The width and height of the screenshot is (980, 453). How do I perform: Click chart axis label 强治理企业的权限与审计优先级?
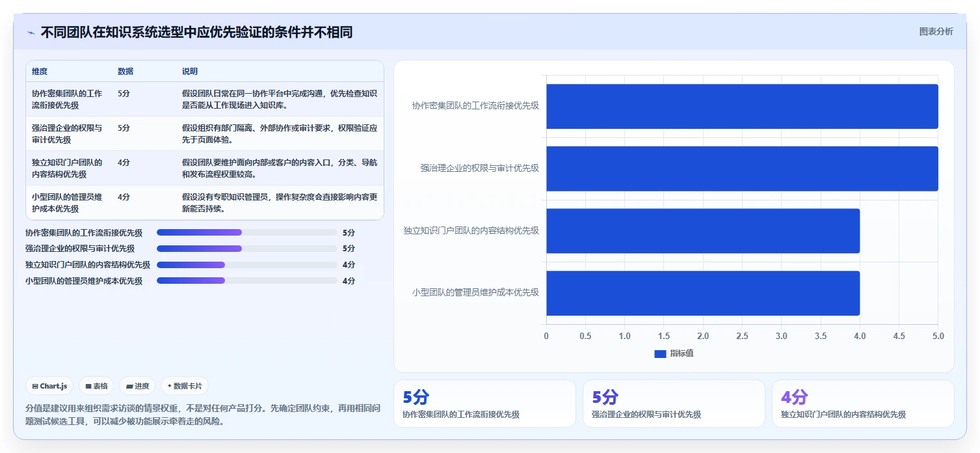point(480,168)
